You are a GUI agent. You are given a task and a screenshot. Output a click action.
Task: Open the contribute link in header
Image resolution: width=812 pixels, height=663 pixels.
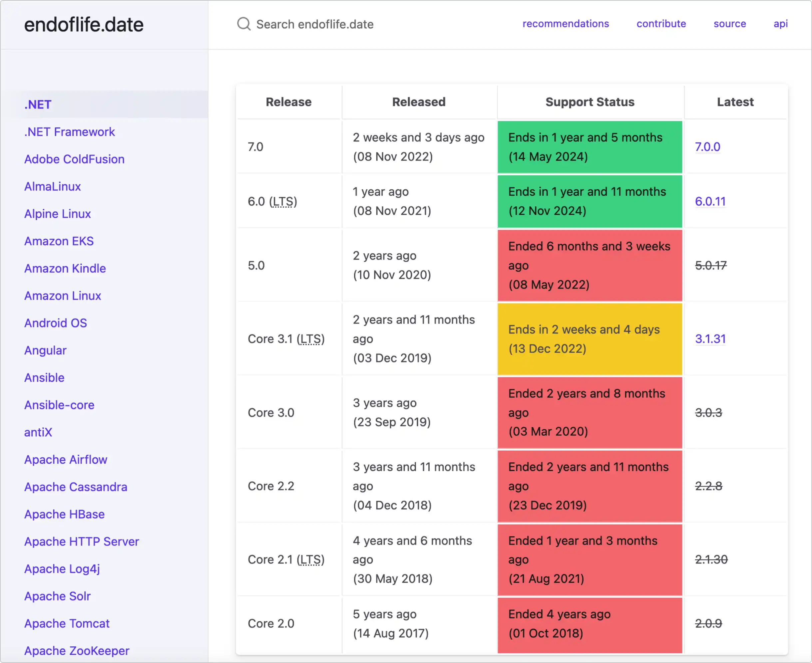661,24
